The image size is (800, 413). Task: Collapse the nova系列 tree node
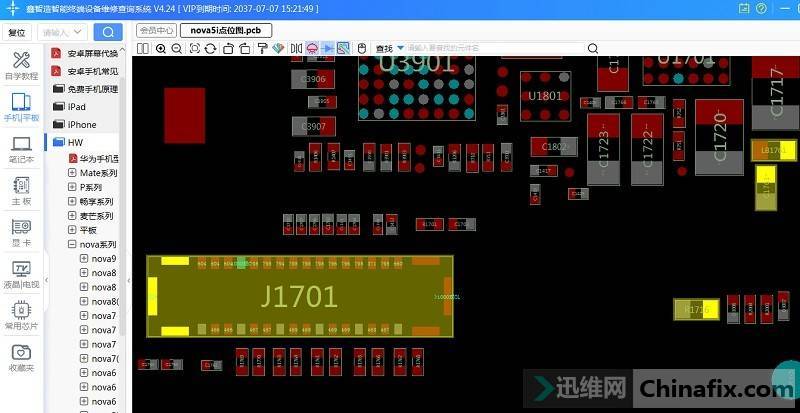point(72,244)
